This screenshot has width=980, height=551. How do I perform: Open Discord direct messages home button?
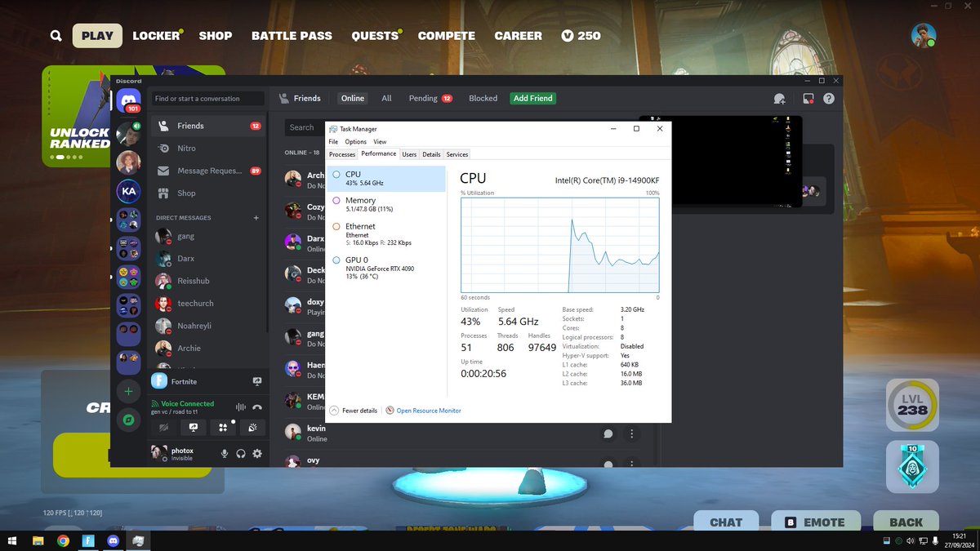(x=128, y=100)
